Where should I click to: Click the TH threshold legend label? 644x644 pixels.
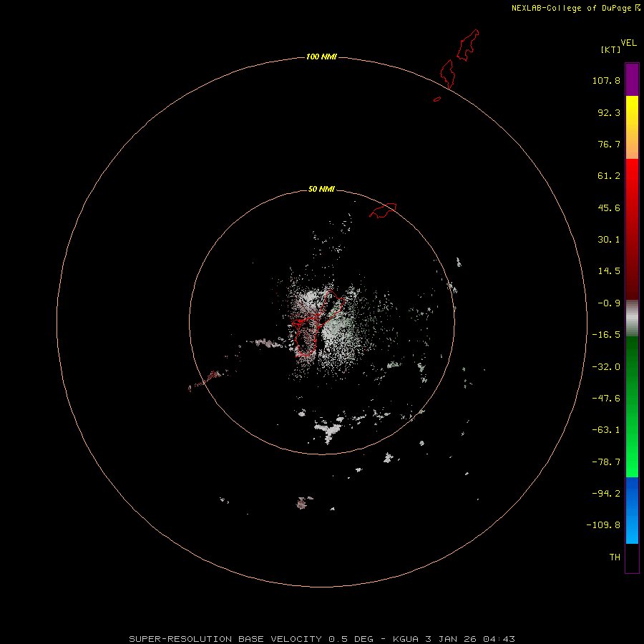pos(615,557)
